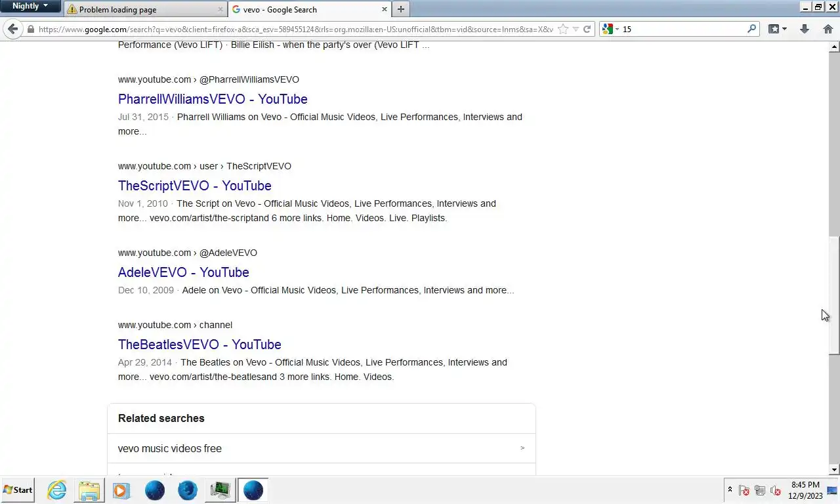
Task: Click the network status tray icon
Action: [x=760, y=490]
